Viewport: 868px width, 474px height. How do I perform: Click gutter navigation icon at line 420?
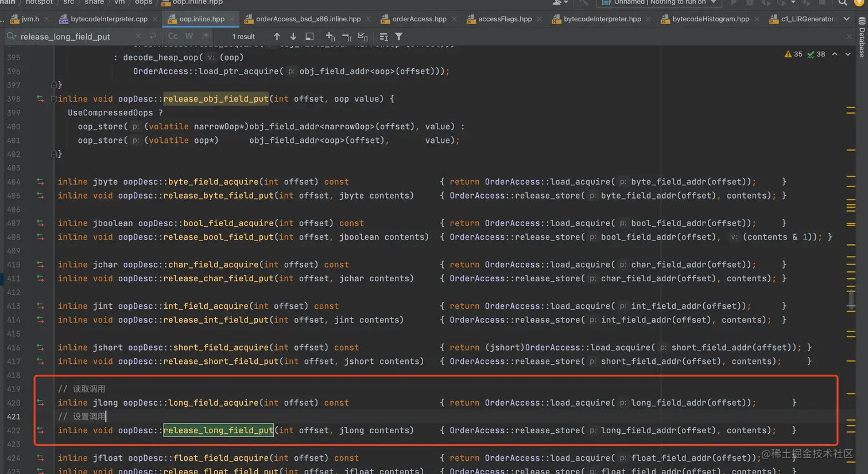tap(40, 402)
